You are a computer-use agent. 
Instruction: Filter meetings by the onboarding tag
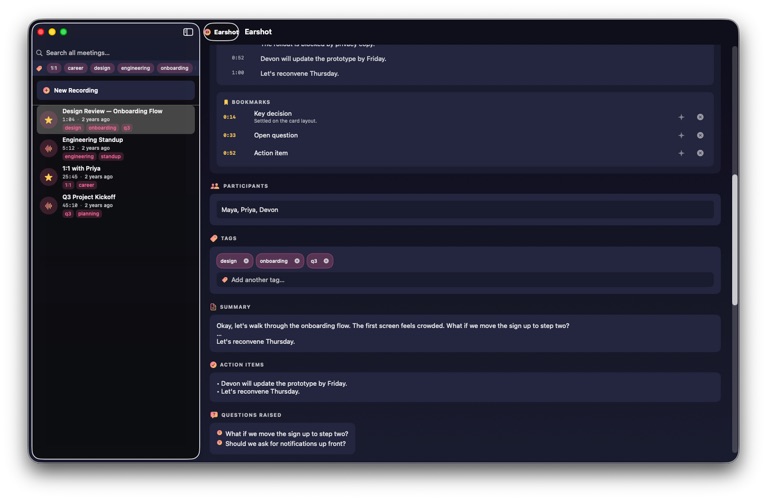174,68
